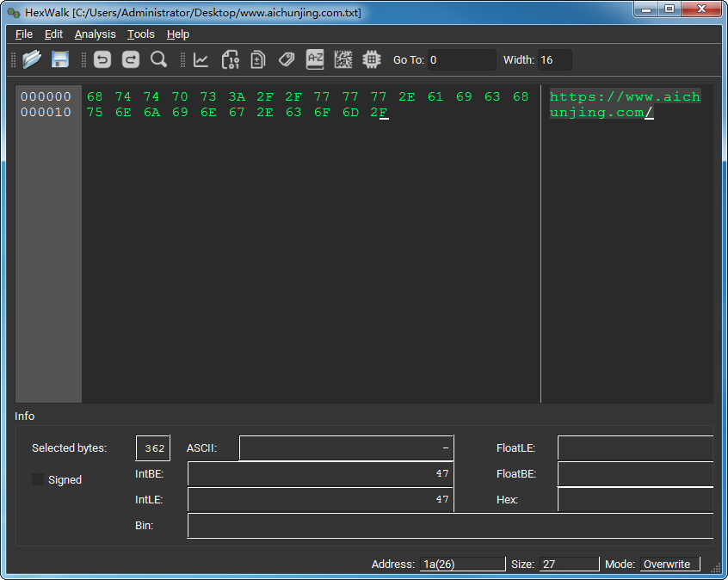The height and width of the screenshot is (580, 728).
Task: Open search with the magnifier icon
Action: coord(158,59)
